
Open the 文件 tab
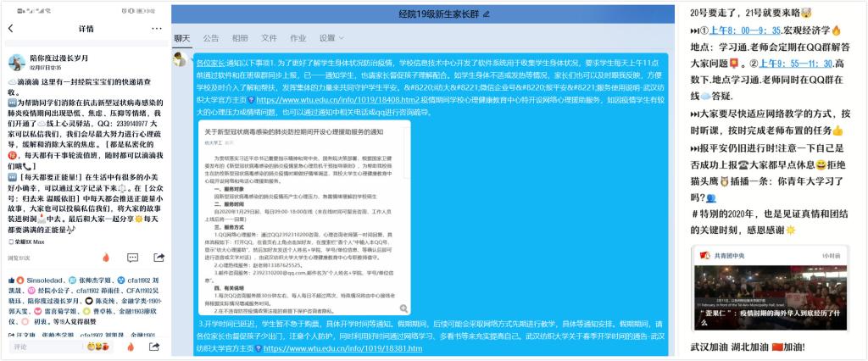(269, 39)
